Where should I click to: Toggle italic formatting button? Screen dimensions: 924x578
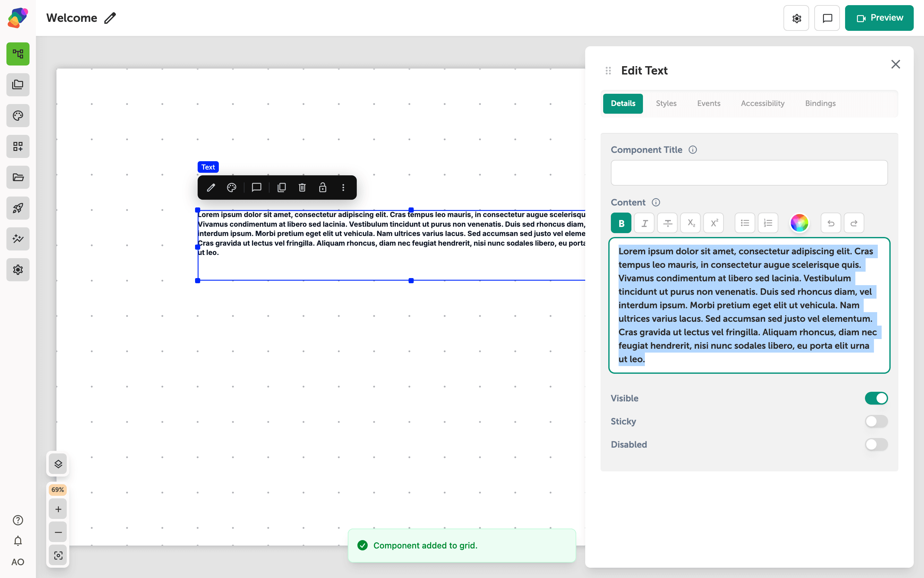pos(644,223)
